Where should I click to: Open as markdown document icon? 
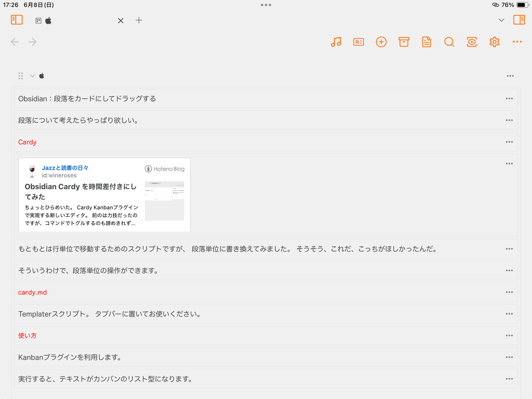pos(426,42)
